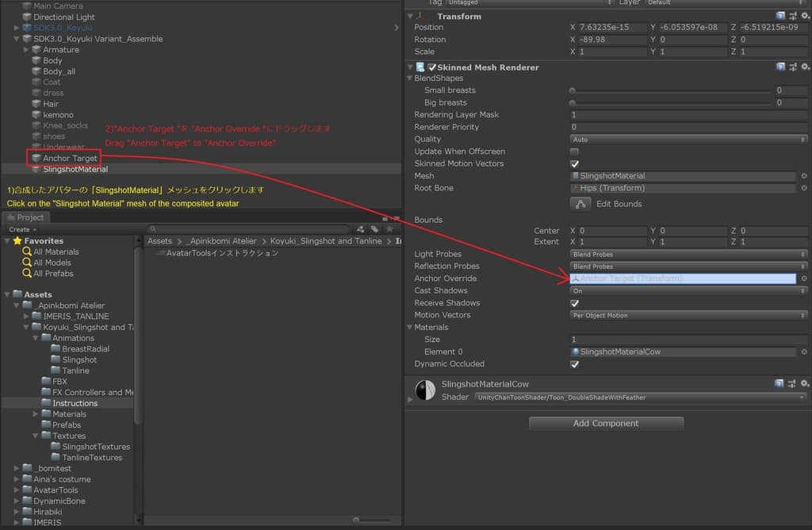
Task: Click the Small breasts blendshape slider
Action: pyautogui.click(x=671, y=90)
